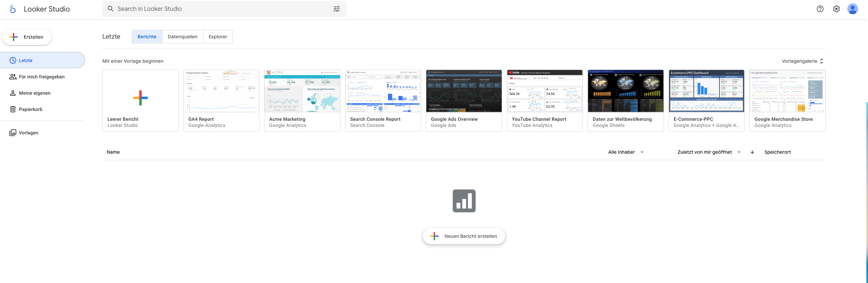Switch to the Berichte tab
This screenshot has height=283, width=868.
coord(147,37)
